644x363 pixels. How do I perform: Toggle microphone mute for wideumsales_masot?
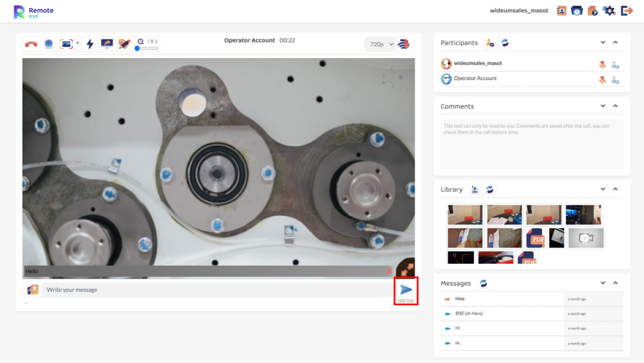(x=602, y=64)
